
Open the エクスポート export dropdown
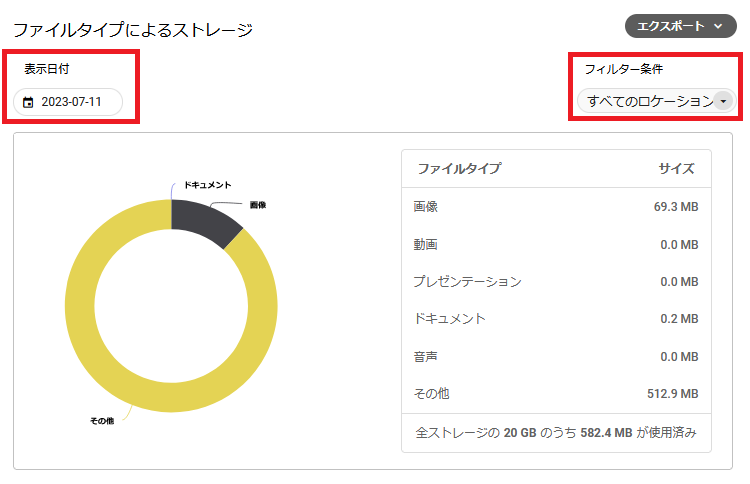pos(679,27)
